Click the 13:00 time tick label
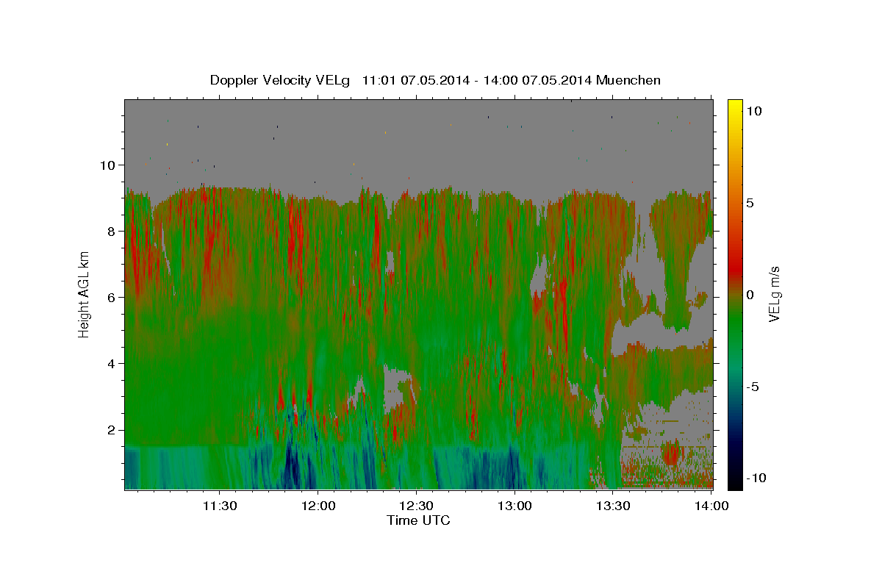 click(514, 506)
